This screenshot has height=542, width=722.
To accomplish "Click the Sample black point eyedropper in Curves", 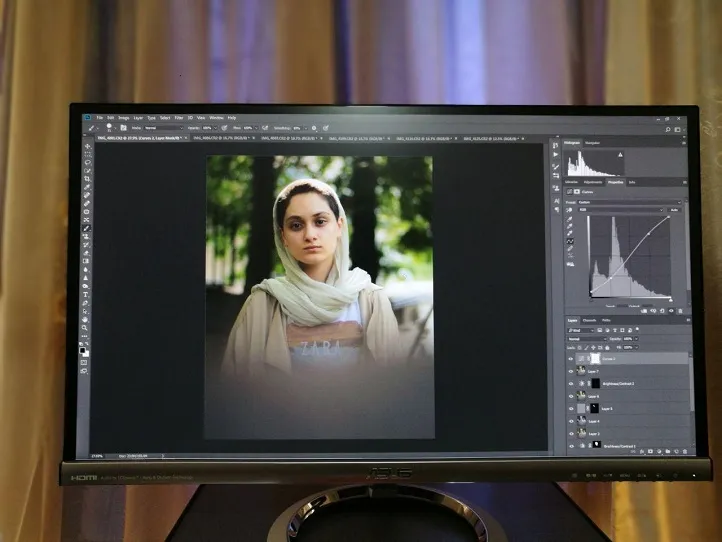I will click(x=570, y=219).
